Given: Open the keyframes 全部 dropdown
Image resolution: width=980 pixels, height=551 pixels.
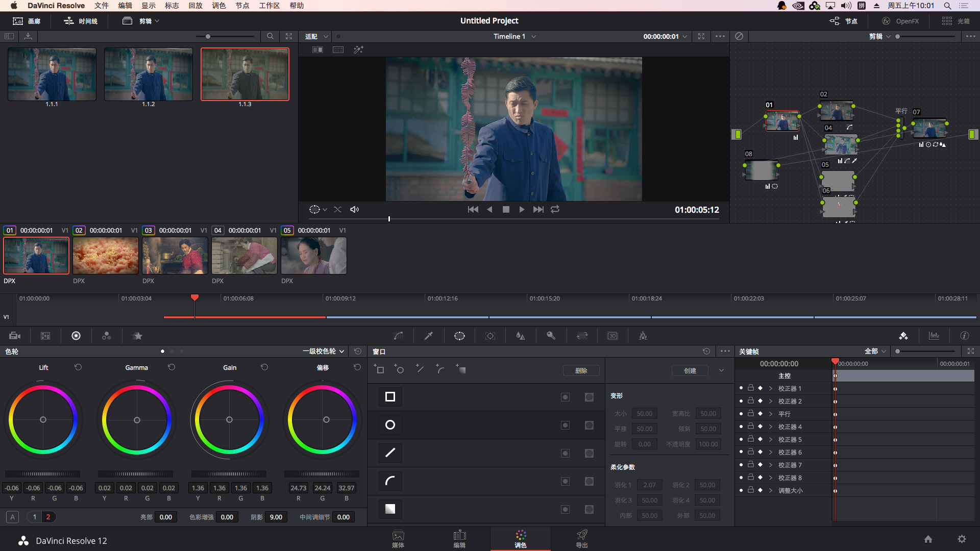Looking at the screenshot, I should pyautogui.click(x=875, y=351).
